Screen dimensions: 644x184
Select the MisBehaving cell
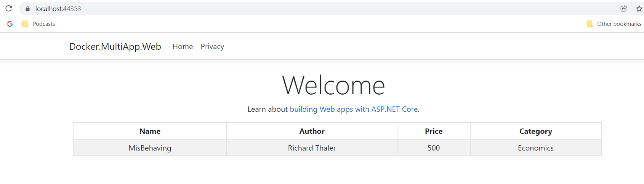pos(150,148)
